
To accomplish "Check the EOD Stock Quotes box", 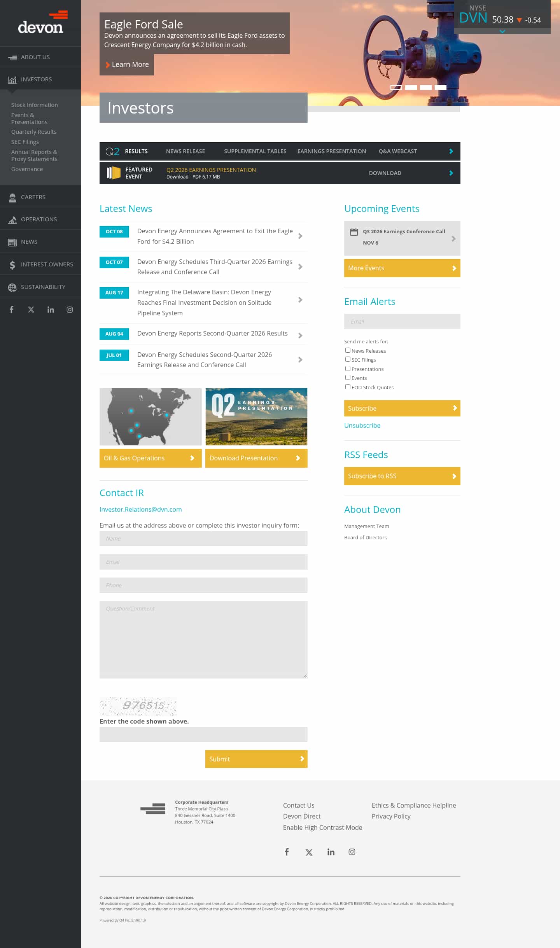I will pyautogui.click(x=348, y=387).
